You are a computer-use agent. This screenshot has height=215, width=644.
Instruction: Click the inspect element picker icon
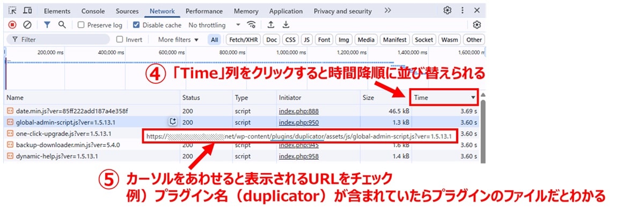pos(13,11)
